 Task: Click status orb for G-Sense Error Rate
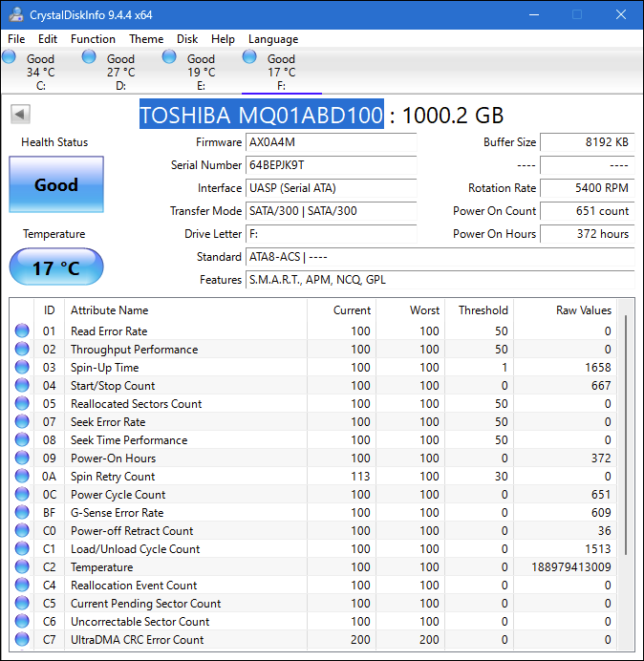point(22,512)
